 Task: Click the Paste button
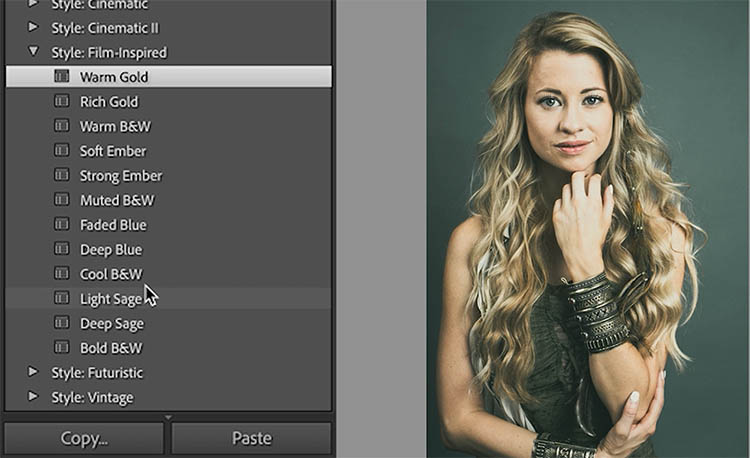click(252, 438)
